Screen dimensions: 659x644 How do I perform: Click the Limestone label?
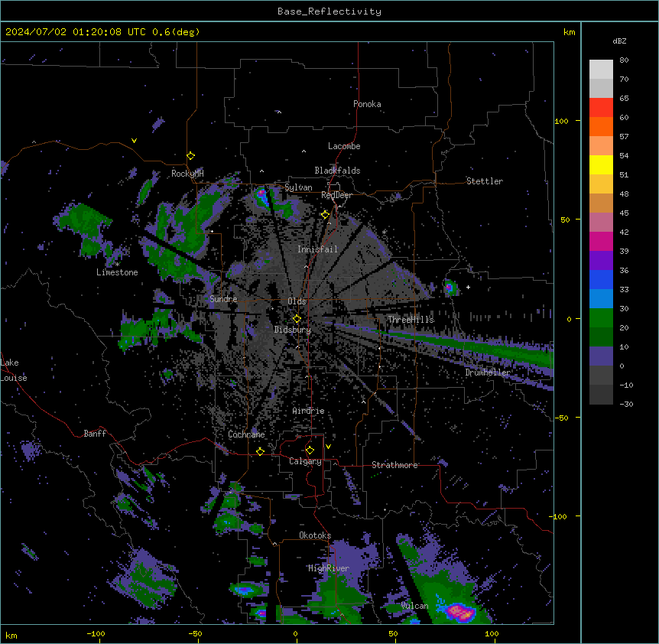tap(117, 272)
